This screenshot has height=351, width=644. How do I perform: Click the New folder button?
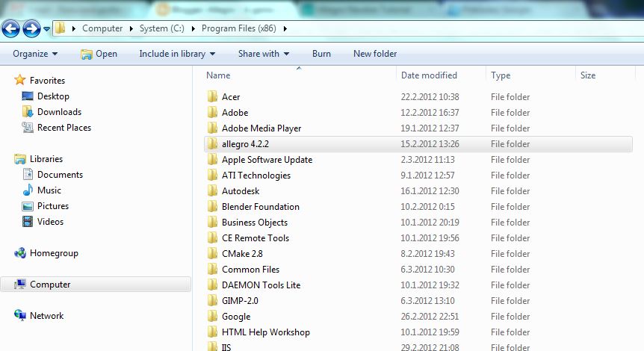click(x=375, y=54)
